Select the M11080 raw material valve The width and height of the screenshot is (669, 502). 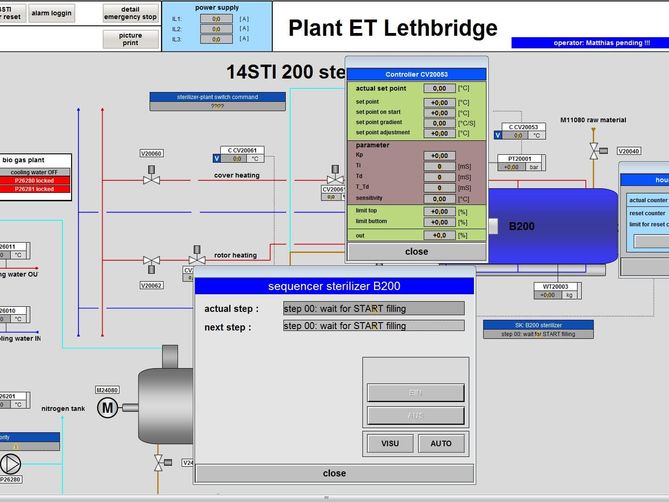click(x=594, y=150)
